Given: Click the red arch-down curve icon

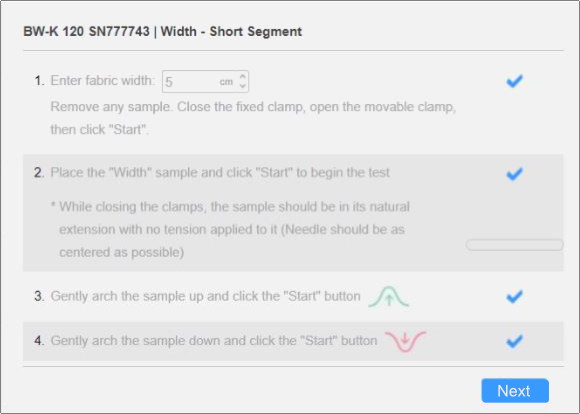Looking at the screenshot, I should 405,341.
